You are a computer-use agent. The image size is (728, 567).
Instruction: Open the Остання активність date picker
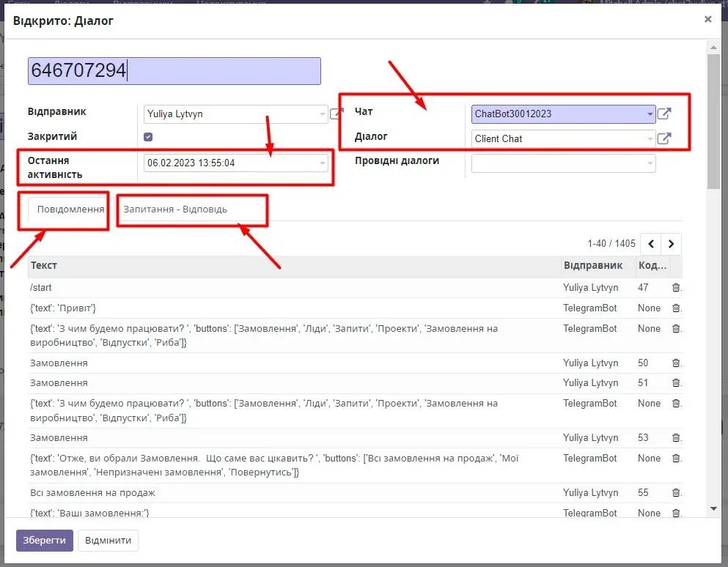[235, 163]
